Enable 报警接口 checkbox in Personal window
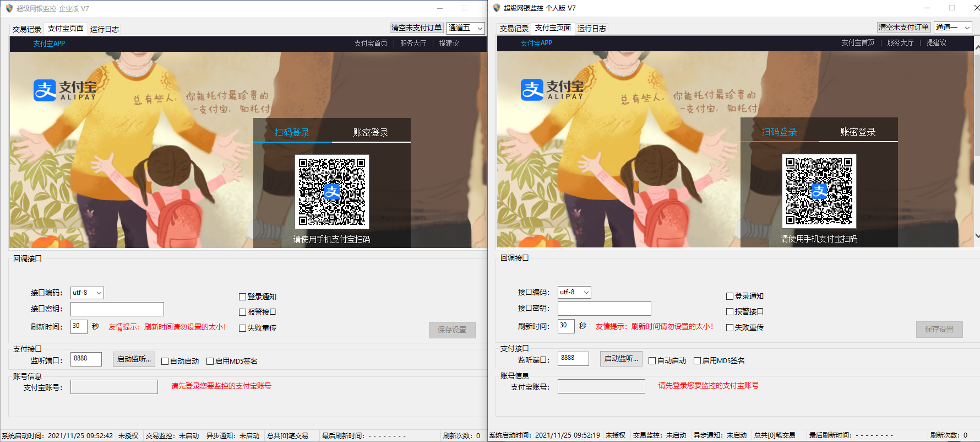The height and width of the screenshot is (442, 980). (729, 311)
